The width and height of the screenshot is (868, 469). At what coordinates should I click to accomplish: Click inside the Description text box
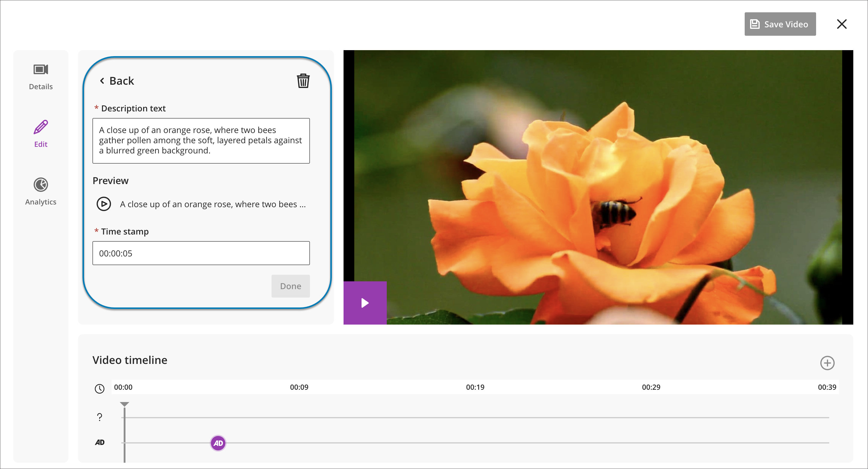[201, 141]
